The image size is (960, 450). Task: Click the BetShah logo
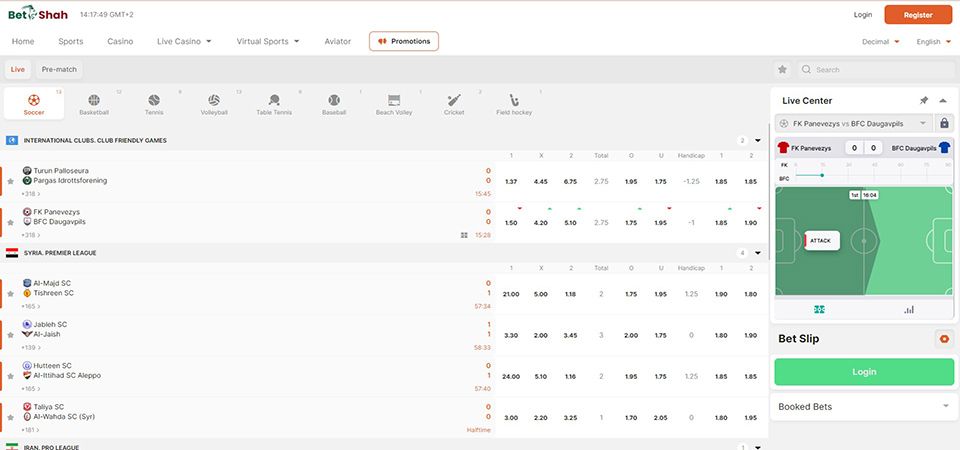pyautogui.click(x=38, y=14)
